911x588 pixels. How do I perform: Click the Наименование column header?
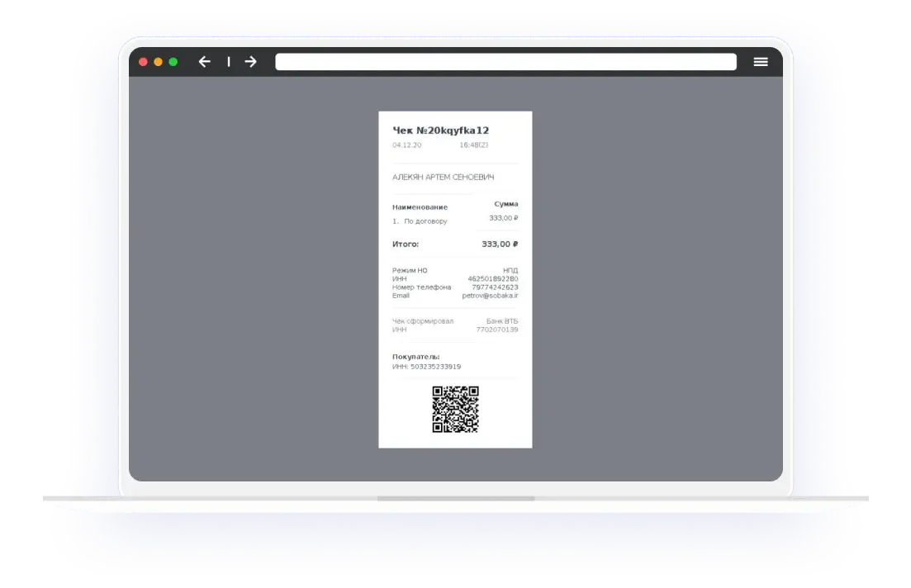pyautogui.click(x=420, y=207)
